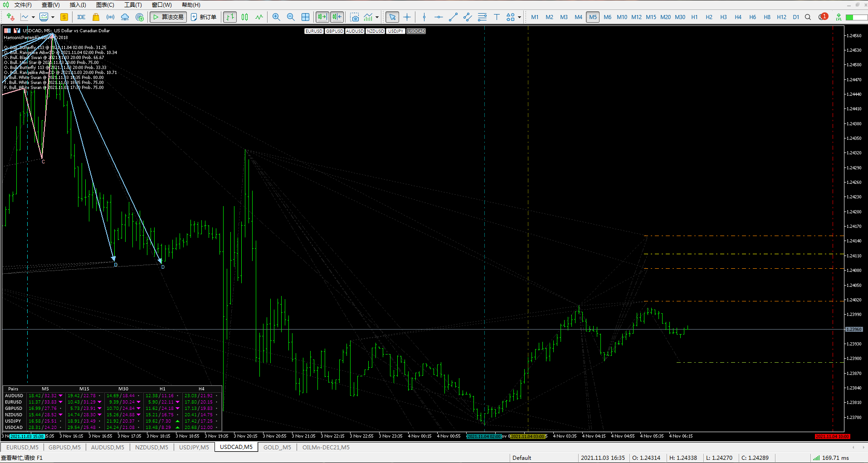This screenshot has width=868, height=463.
Task: Click the green plus target icon
Action: pos(140,17)
